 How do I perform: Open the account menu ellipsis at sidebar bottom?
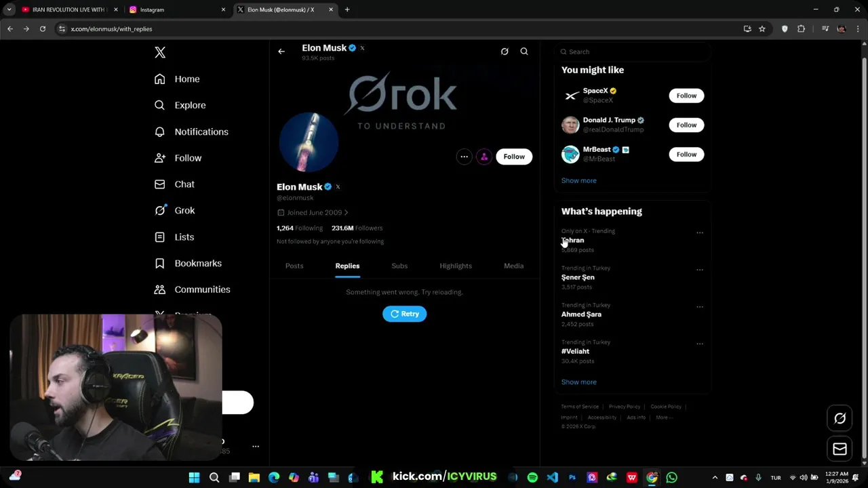256,447
